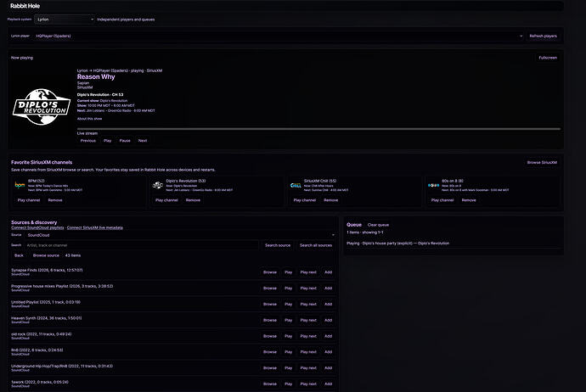Play the Synapse Finds playlist
Image resolution: width=586 pixels, height=392 pixels.
click(289, 272)
